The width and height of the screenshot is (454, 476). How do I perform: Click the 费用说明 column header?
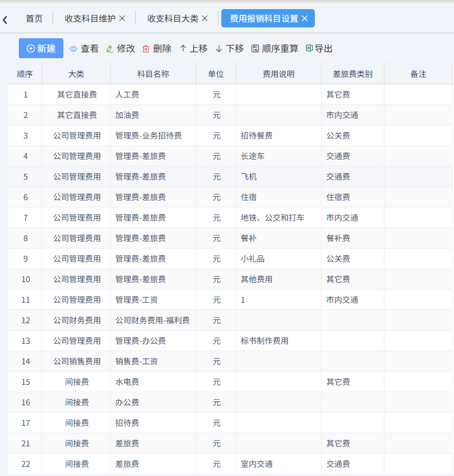pyautogui.click(x=278, y=74)
